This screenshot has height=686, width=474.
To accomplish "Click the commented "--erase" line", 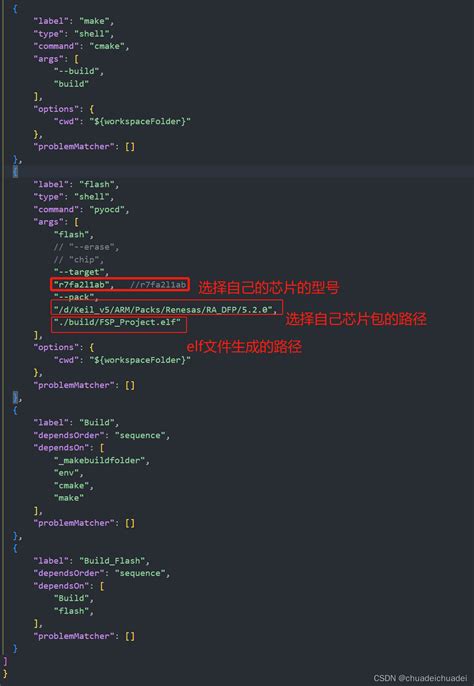I will pyautogui.click(x=87, y=247).
